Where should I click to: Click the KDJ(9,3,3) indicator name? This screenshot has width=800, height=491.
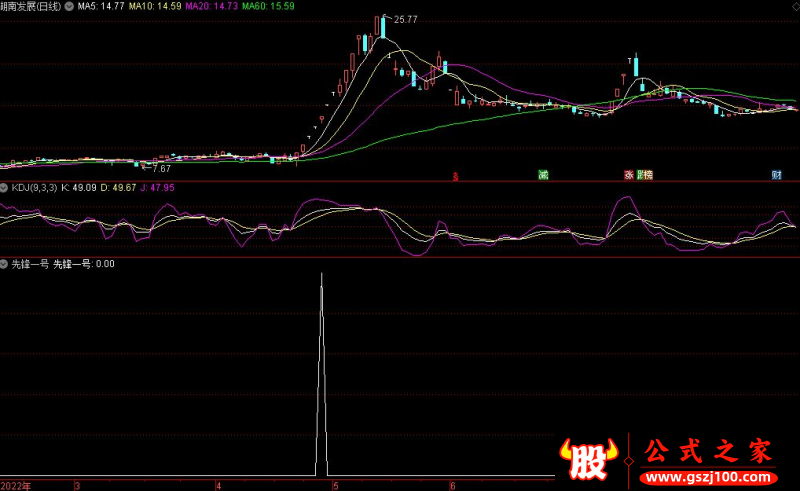pyautogui.click(x=34, y=187)
